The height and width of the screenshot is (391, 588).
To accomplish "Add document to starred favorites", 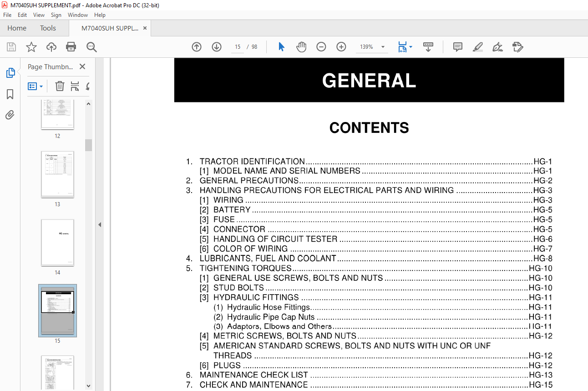I will (31, 47).
